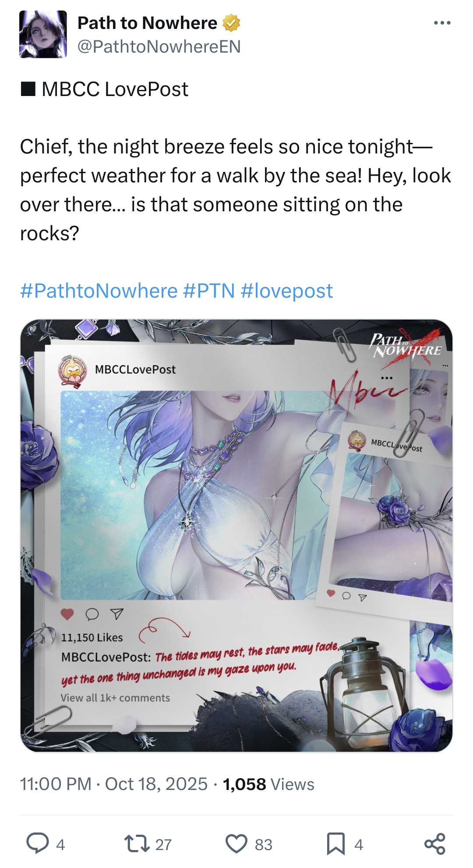Like the tweet with heart icon
Screen dimensions: 473x868
point(236,844)
